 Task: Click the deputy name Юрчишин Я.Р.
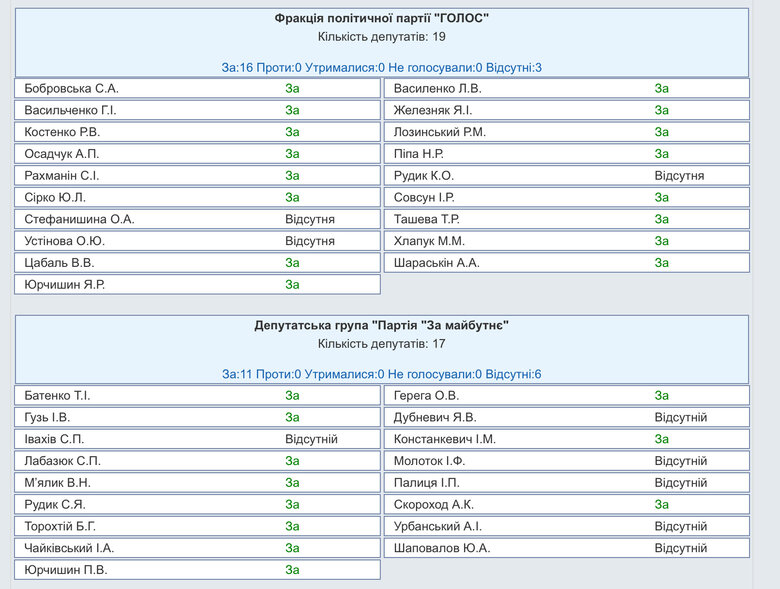coord(64,285)
